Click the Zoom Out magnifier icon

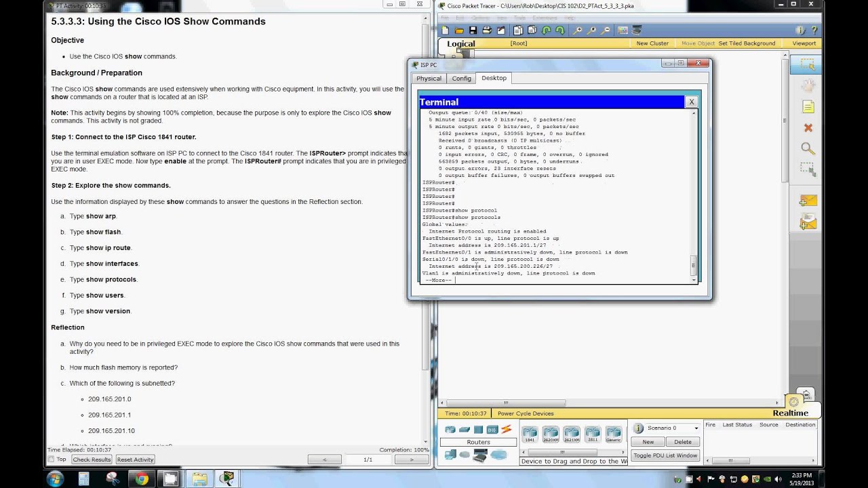606,30
